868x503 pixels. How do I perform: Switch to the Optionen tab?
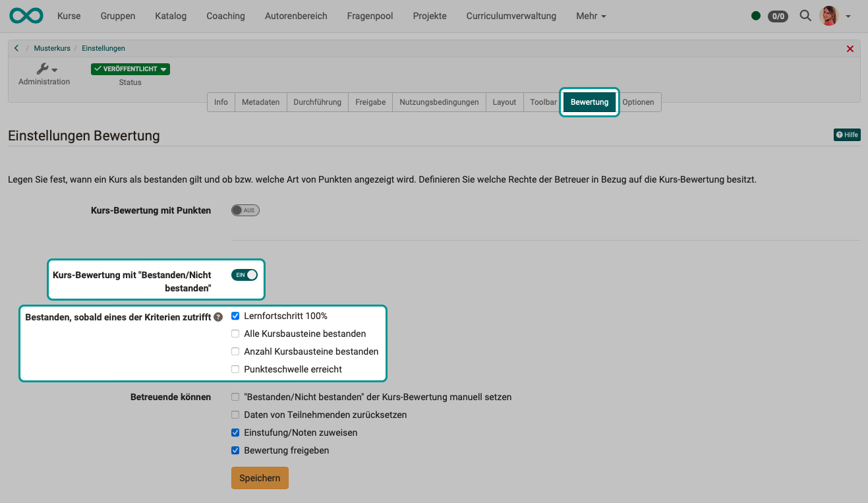(x=638, y=102)
